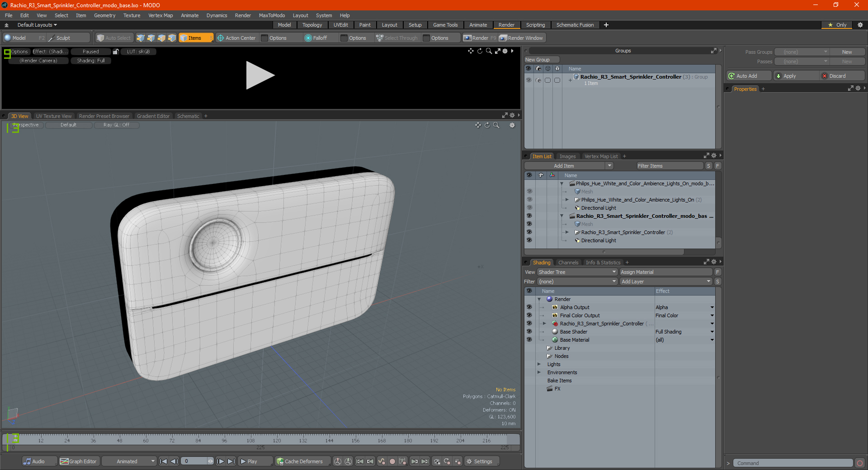Start the render preview play button
This screenshot has height=470, width=868.
260,75
